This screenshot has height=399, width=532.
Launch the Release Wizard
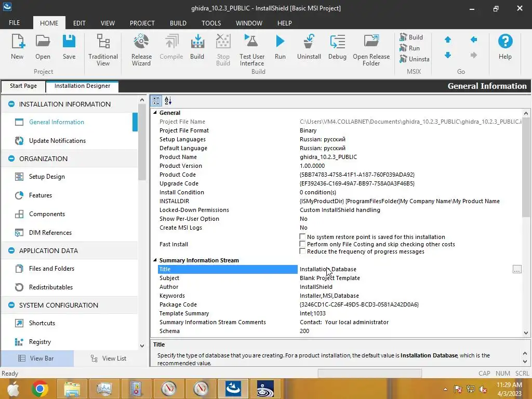tap(141, 49)
